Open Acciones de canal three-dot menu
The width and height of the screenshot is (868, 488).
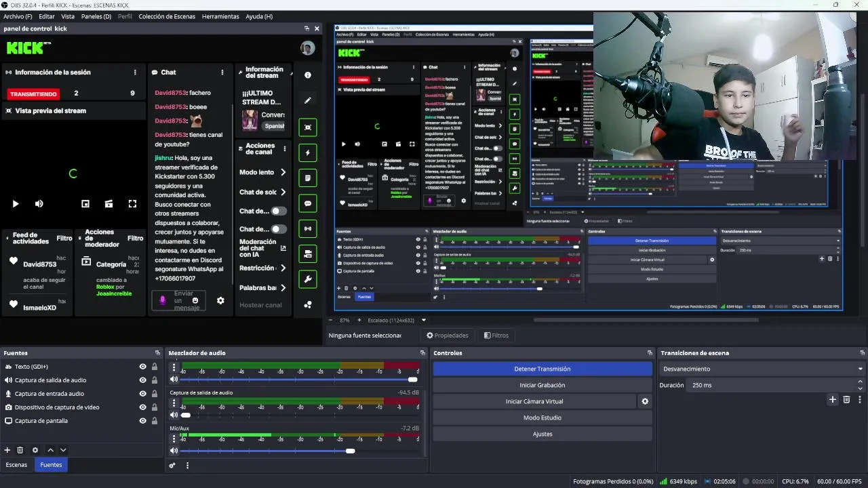(x=284, y=148)
